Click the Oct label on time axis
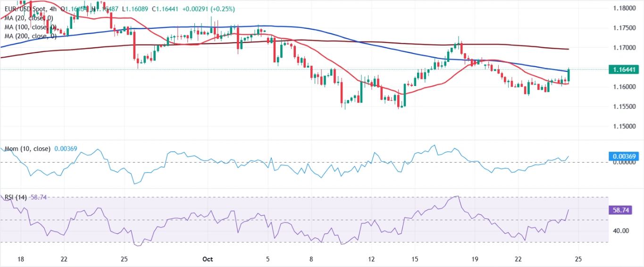 208,259
